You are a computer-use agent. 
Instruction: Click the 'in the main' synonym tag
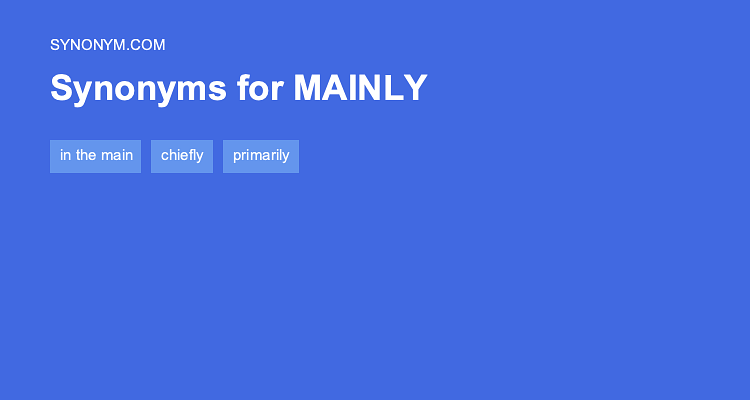coord(95,156)
